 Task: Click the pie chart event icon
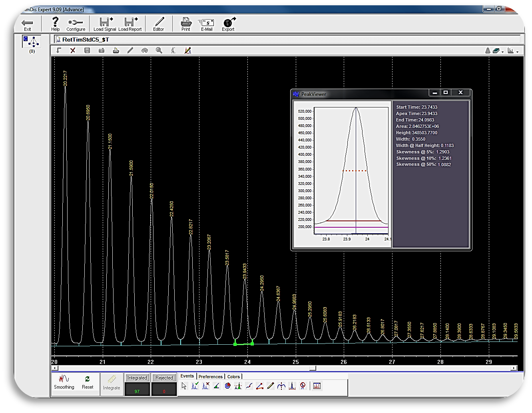coord(227,386)
